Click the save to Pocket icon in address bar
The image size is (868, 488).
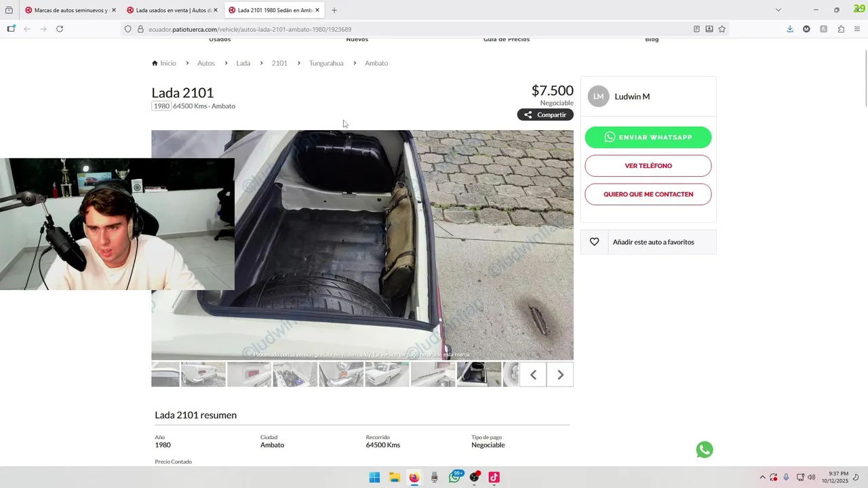pos(709,29)
